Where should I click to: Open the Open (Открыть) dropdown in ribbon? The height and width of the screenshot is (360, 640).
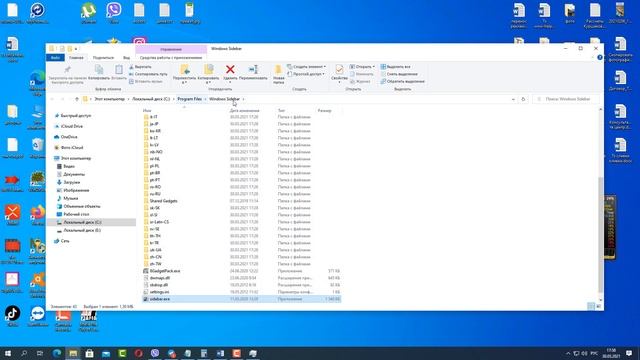pos(362,67)
